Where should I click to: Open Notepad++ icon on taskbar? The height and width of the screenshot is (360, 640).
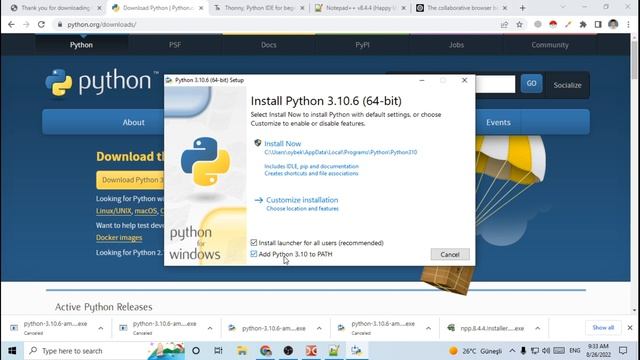point(334,351)
